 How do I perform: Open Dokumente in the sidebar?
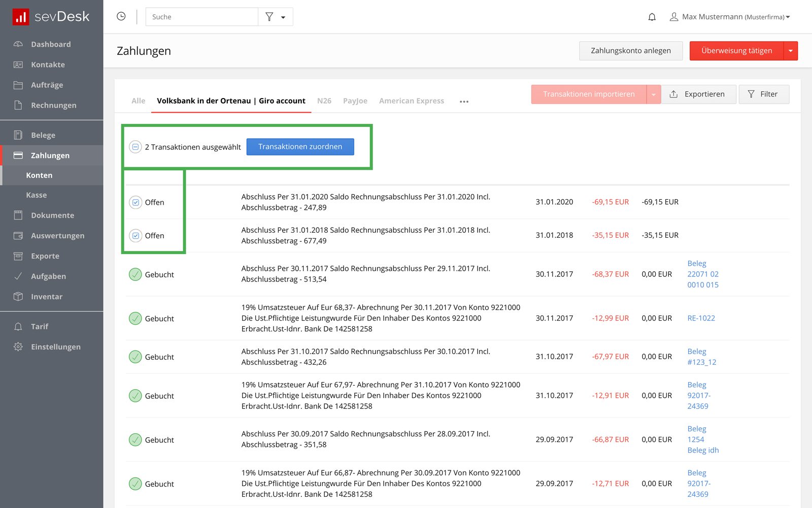51,215
